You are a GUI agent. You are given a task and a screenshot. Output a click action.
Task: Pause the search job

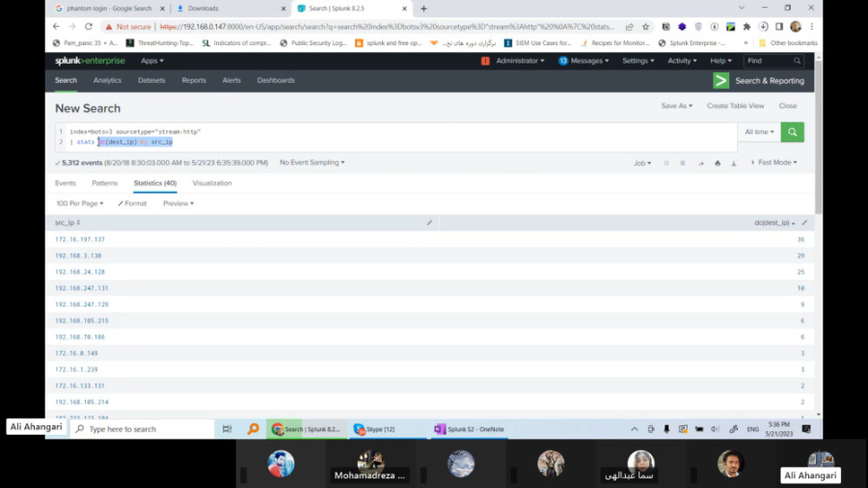point(665,163)
